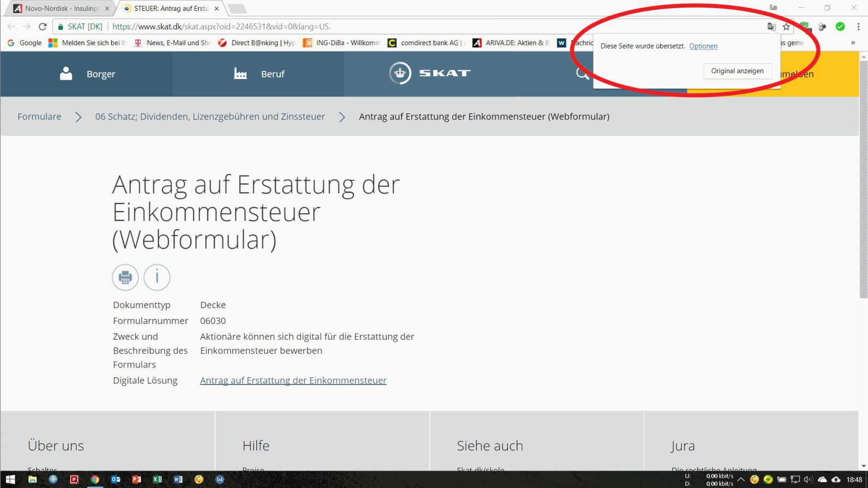Click the Jura footer heading
The width and height of the screenshot is (868, 488).
pyautogui.click(x=683, y=445)
